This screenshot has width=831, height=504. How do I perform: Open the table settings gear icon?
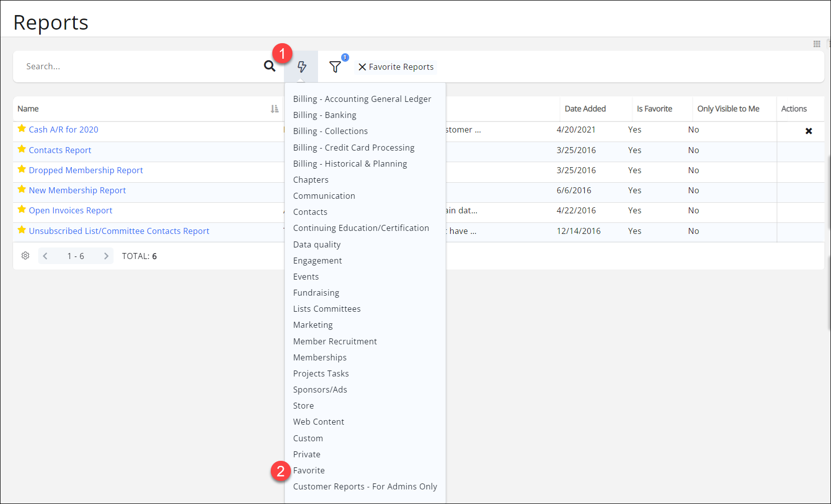pyautogui.click(x=25, y=256)
